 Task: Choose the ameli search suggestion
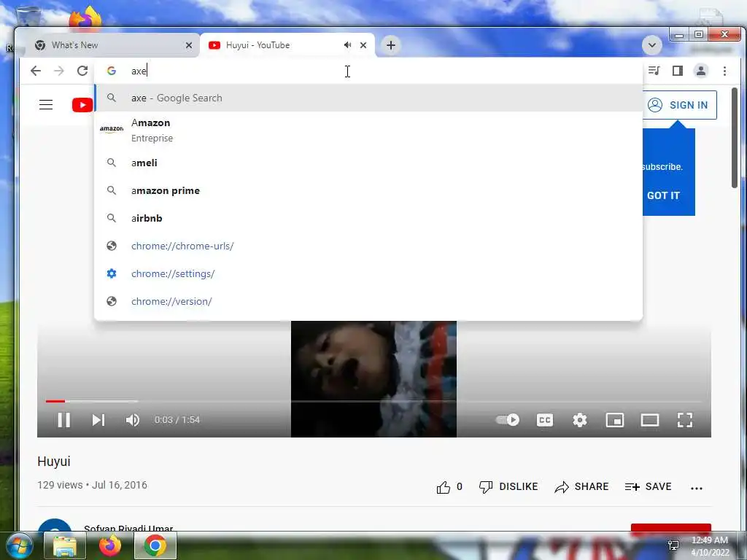368,163
